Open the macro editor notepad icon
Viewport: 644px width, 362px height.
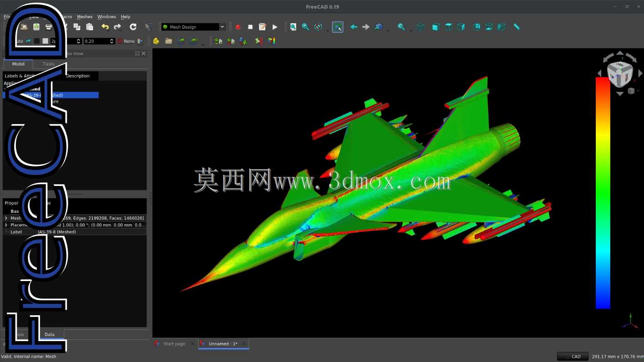tap(262, 27)
